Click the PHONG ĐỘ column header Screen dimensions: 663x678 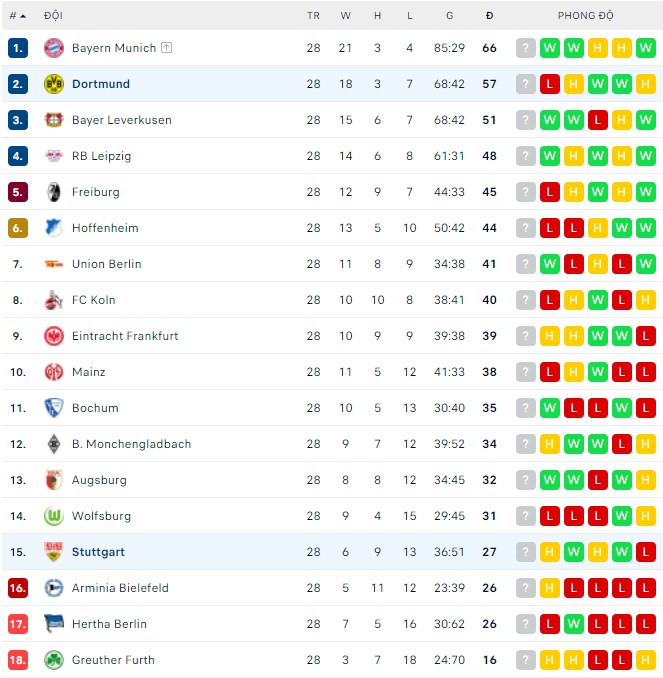(586, 16)
